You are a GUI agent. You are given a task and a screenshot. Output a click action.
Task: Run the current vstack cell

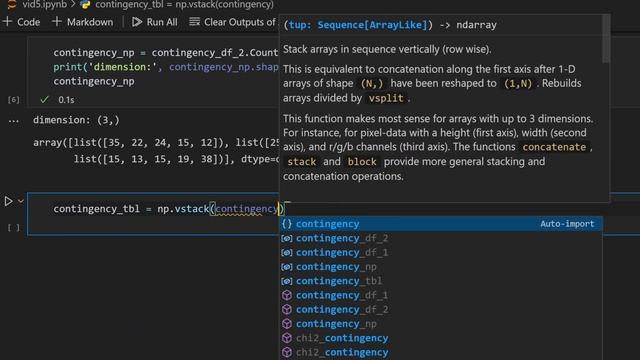pos(8,201)
